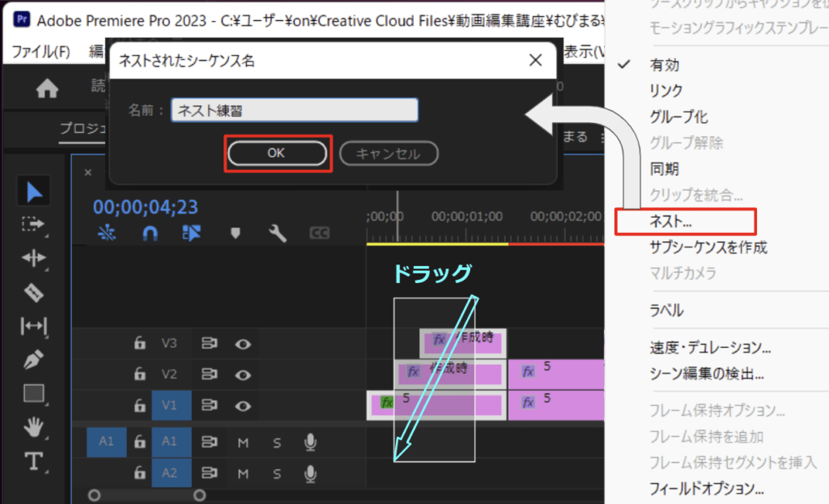Click the キャンセル button
The width and height of the screenshot is (829, 504).
[389, 153]
